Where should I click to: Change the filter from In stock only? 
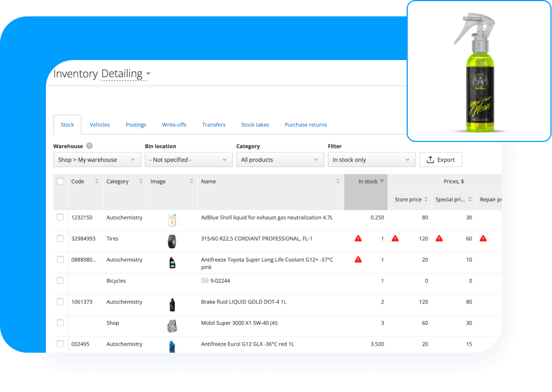pos(371,159)
